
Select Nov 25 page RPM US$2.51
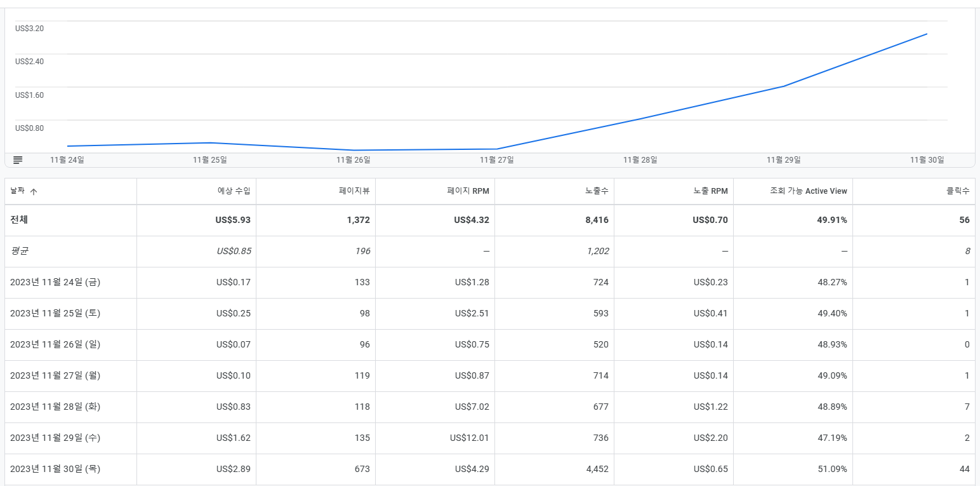472,313
